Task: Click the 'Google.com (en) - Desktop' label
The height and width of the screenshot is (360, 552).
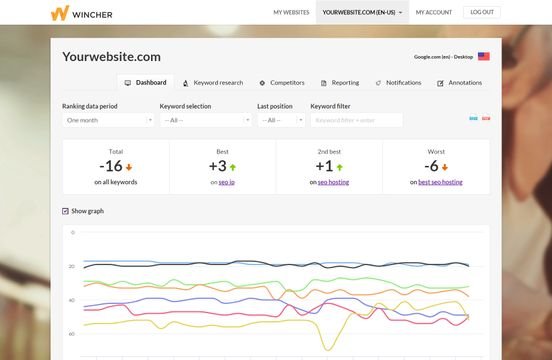Action: pos(443,57)
